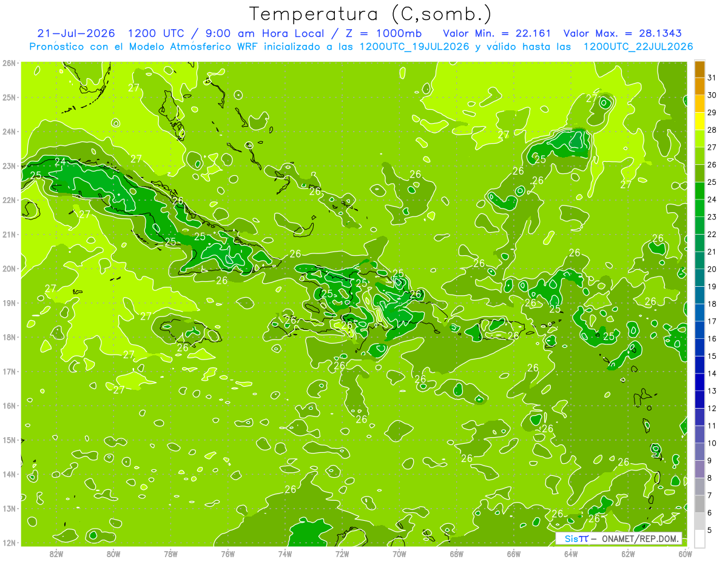728x562 pixels.
Task: Click the '31' label on the color legend
Action: click(712, 78)
